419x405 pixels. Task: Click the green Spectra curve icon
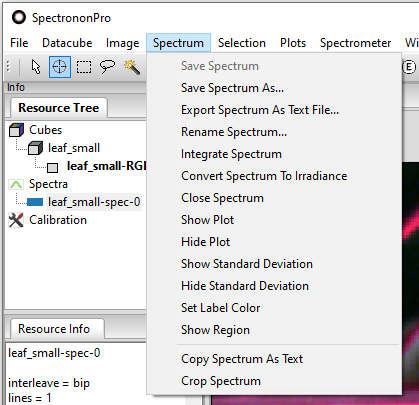(x=16, y=184)
